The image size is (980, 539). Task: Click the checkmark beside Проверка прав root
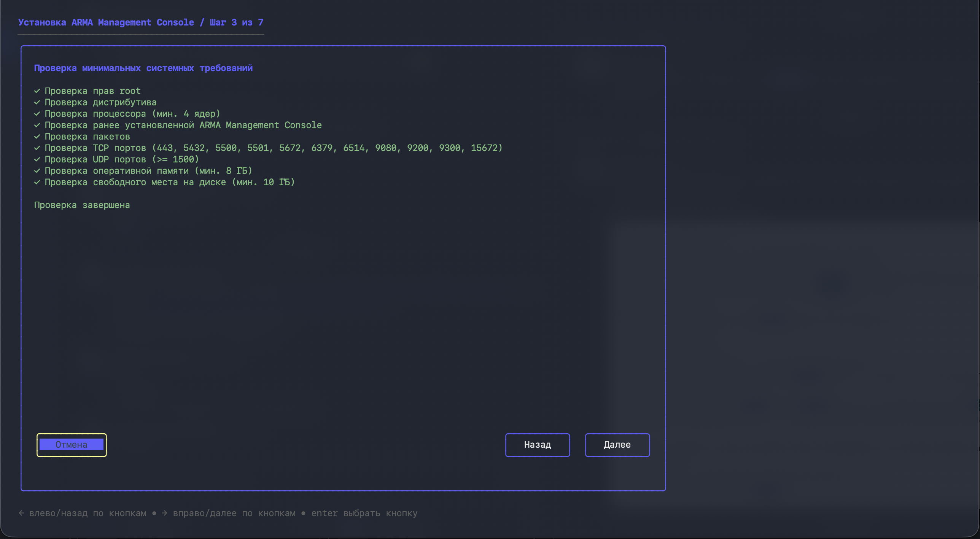click(37, 91)
